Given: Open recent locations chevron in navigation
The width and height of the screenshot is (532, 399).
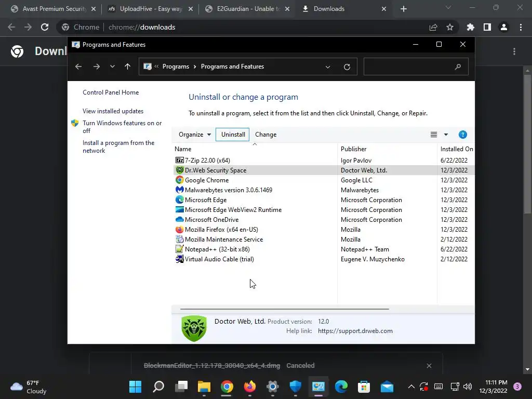Looking at the screenshot, I should (x=112, y=66).
